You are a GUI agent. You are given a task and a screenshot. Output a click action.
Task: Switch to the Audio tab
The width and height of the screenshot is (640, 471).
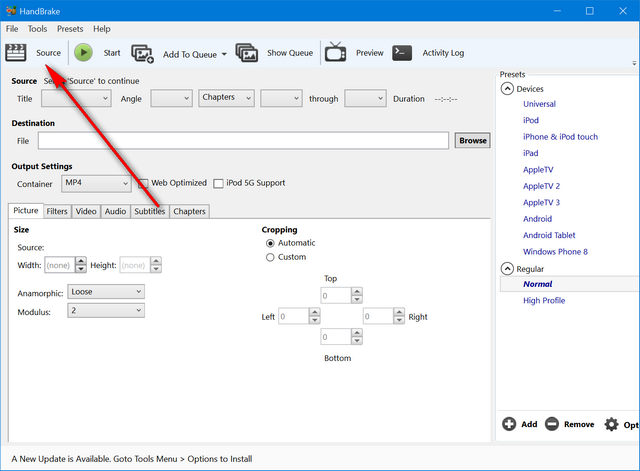(x=115, y=211)
